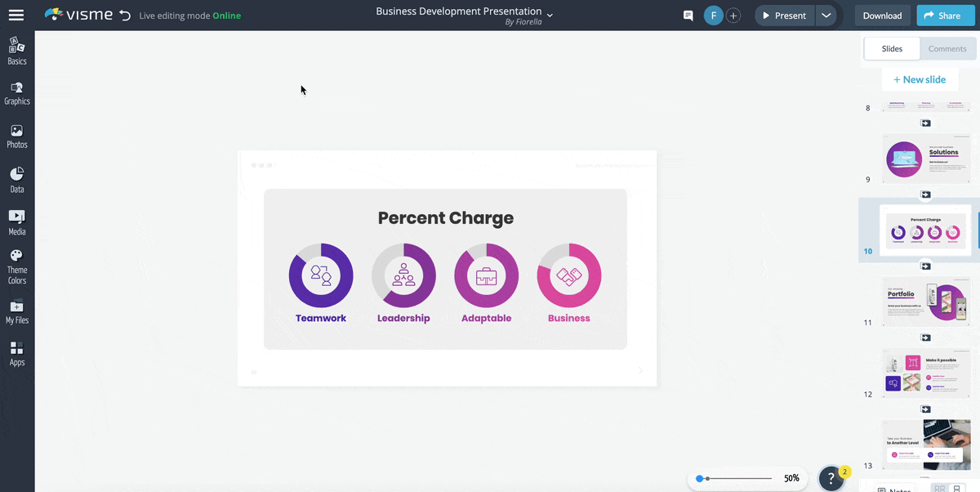Click the undo arrow icon
This screenshot has width=980, height=492.
pos(125,16)
